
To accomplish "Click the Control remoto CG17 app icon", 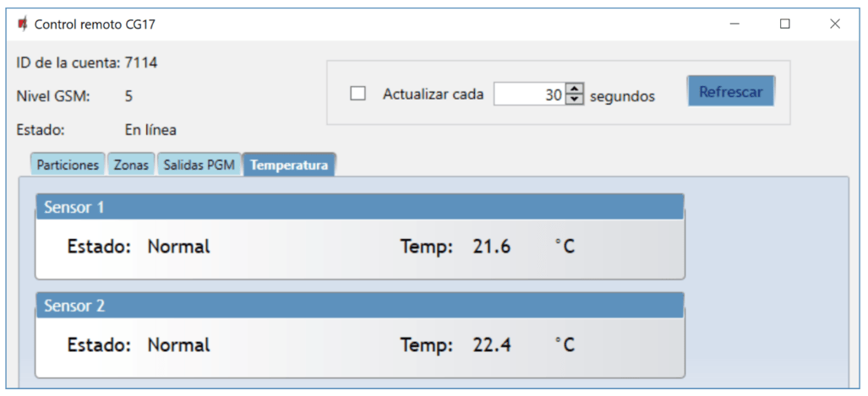I will coord(22,24).
